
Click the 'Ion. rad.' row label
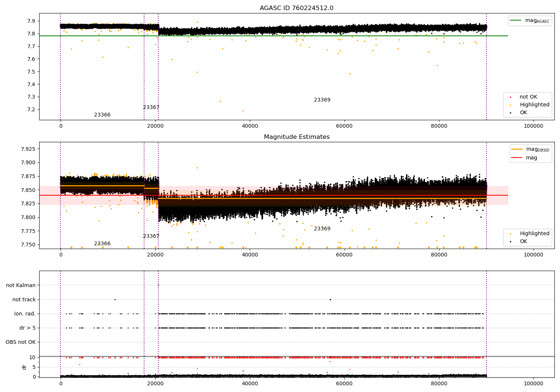[x=25, y=314]
